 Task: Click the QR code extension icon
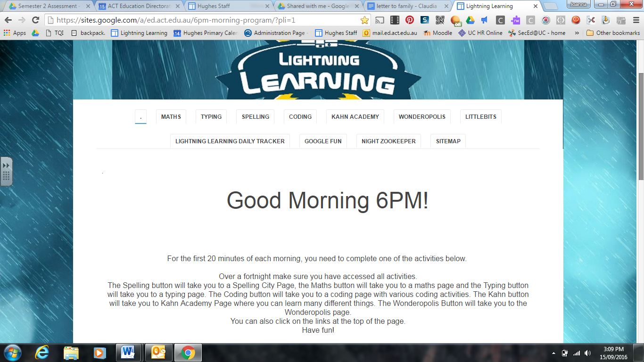pyautogui.click(x=440, y=20)
